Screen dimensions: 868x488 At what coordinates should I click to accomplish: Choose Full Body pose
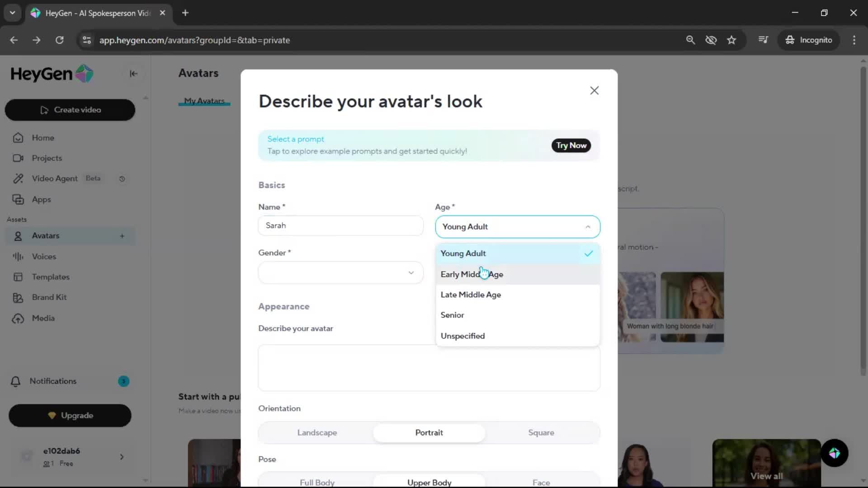click(x=317, y=482)
